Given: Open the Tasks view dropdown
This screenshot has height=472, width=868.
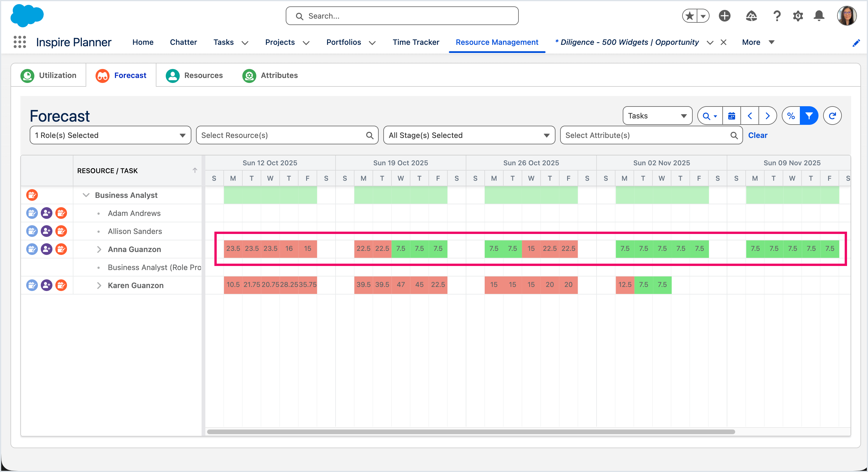Looking at the screenshot, I should point(657,116).
